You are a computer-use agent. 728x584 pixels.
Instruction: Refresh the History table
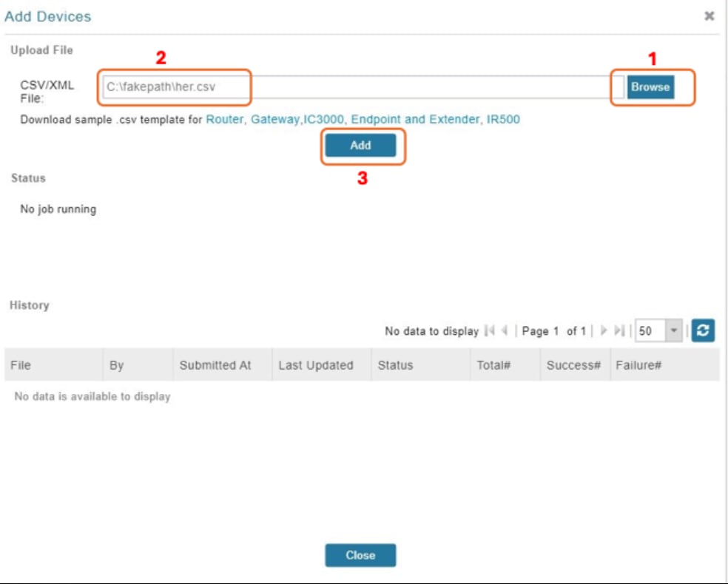coord(702,330)
